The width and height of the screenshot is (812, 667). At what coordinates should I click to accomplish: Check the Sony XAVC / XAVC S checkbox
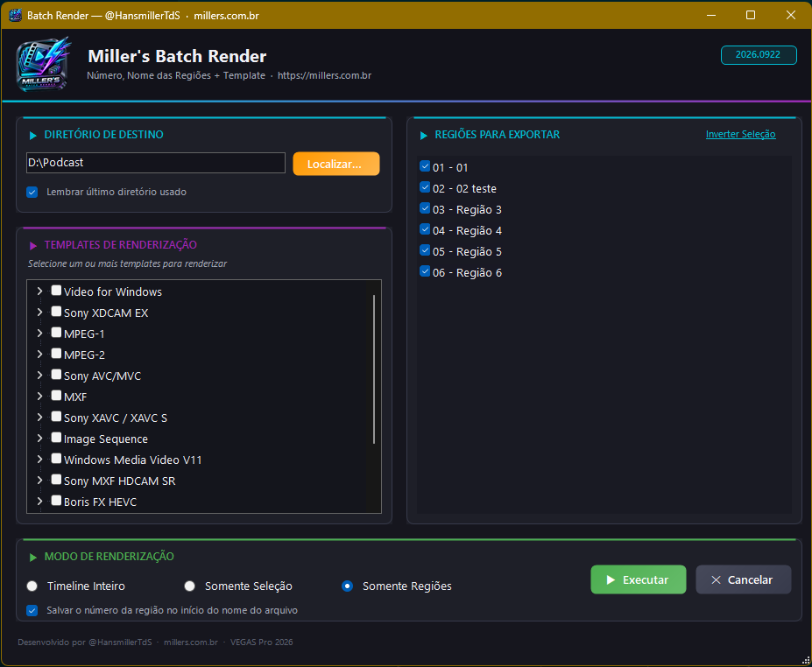coord(56,416)
